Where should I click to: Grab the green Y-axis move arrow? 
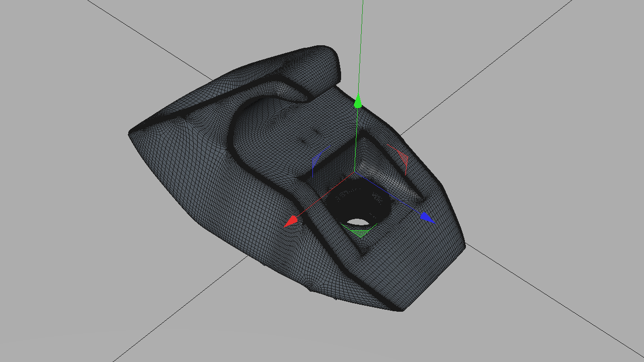pos(358,101)
